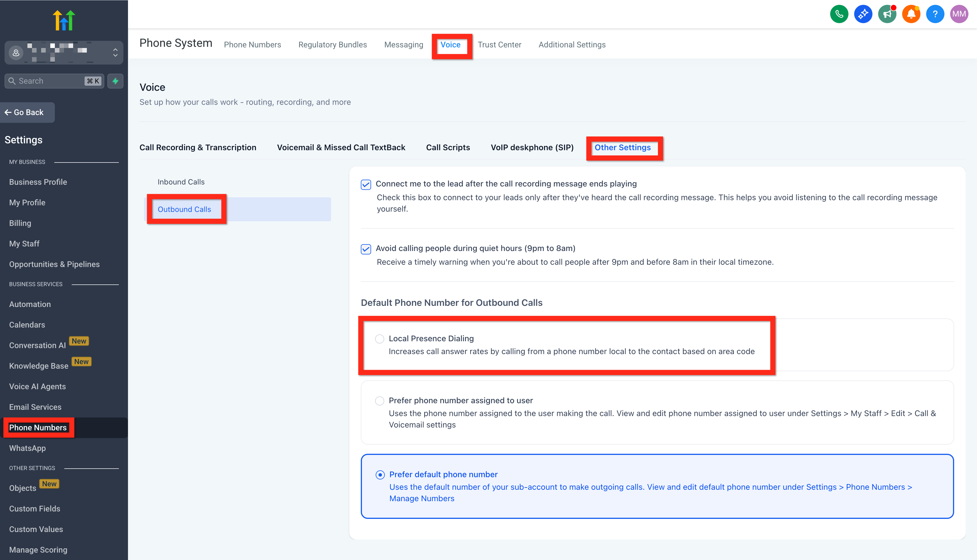Switch to the Trust Center tab
The image size is (977, 560).
point(499,45)
